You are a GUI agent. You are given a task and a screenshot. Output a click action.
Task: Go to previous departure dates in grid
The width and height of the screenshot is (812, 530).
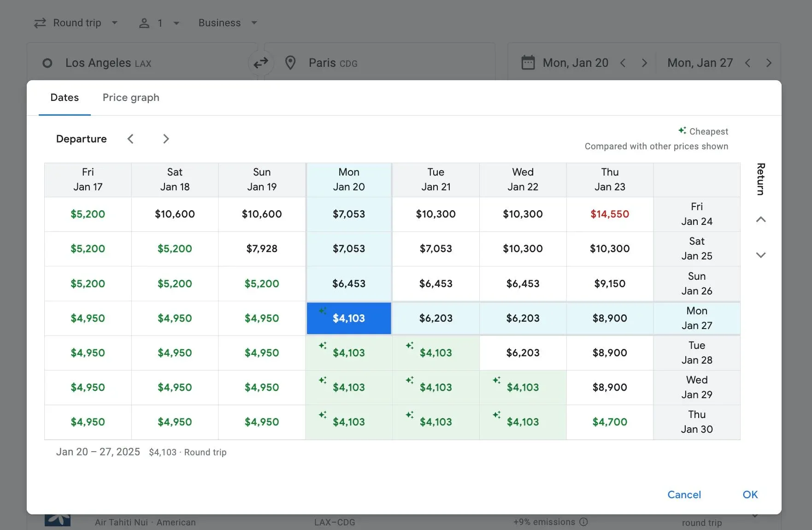pyautogui.click(x=130, y=139)
